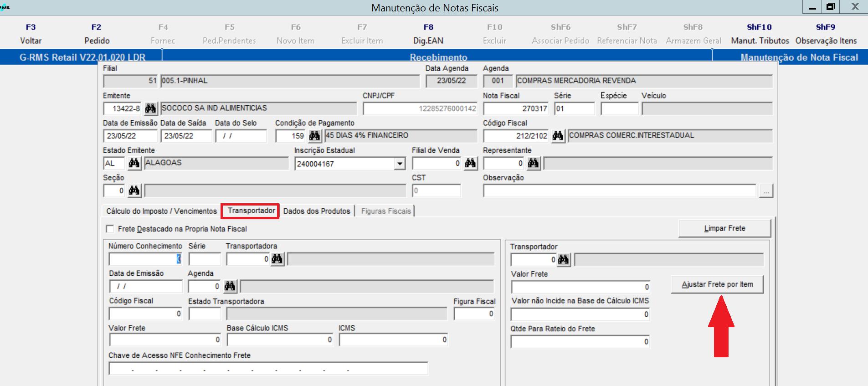Open Código Fiscal lookup binoculars near 212/2102

[x=558, y=136]
